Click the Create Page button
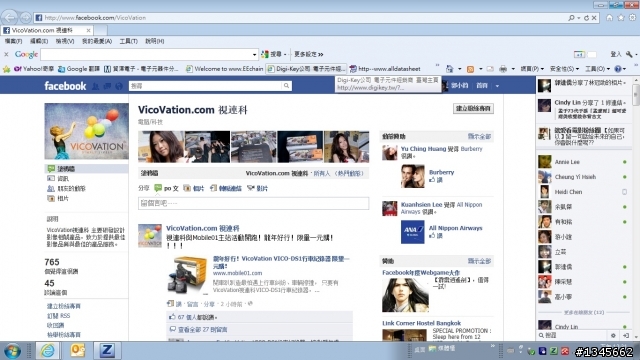The height and width of the screenshot is (360, 640). [x=473, y=109]
